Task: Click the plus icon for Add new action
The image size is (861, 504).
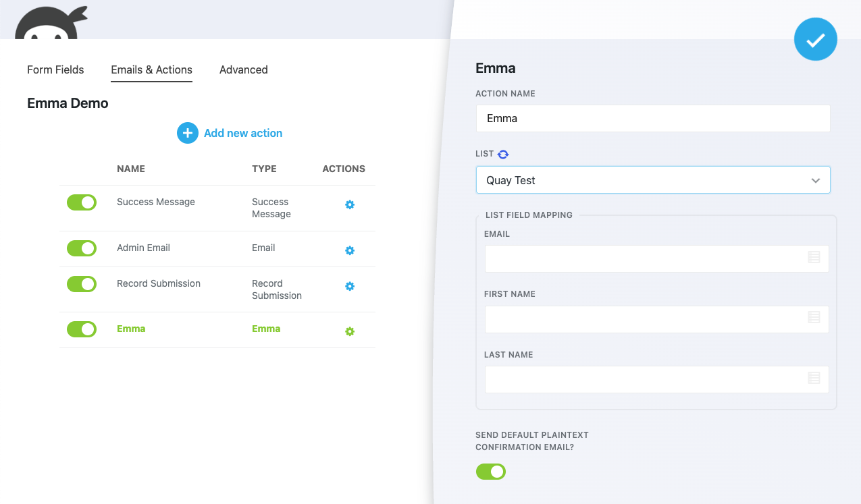Action: click(x=187, y=133)
